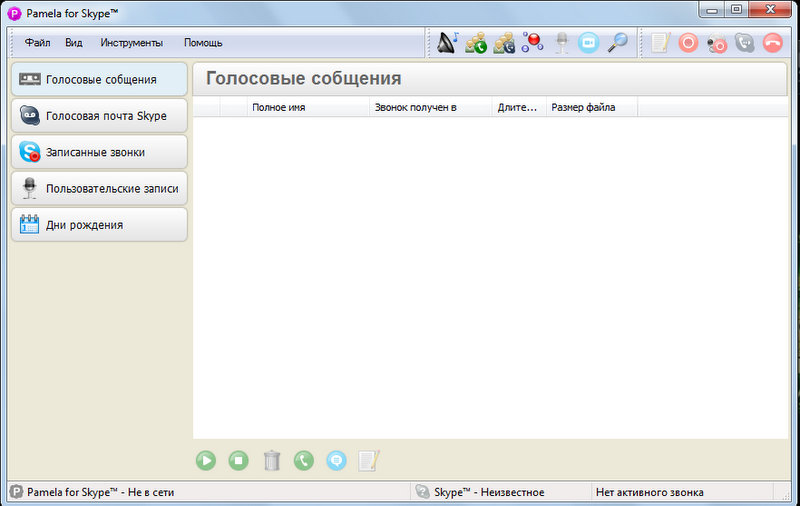The image size is (800, 506).
Task: Click the blue chat bubble icon
Action: point(336,461)
